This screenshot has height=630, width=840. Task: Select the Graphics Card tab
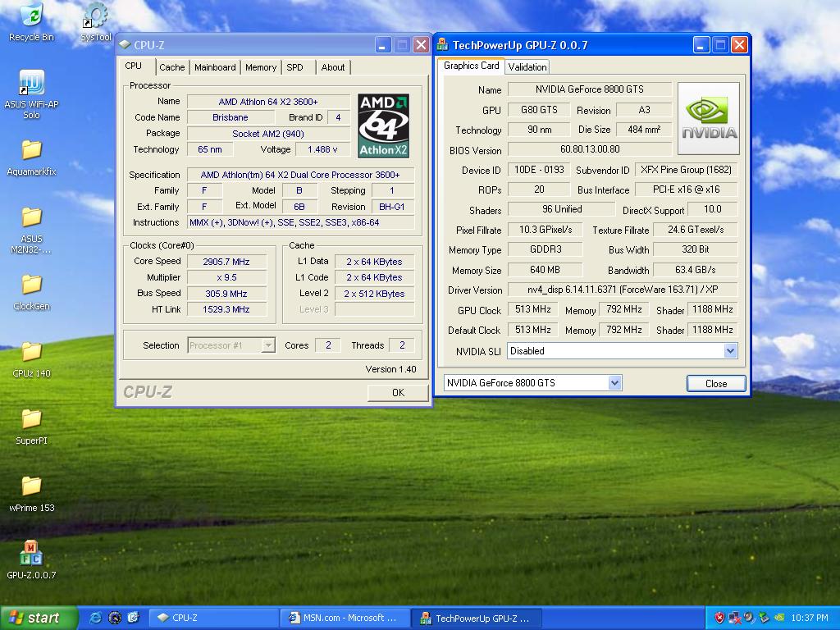pyautogui.click(x=472, y=66)
